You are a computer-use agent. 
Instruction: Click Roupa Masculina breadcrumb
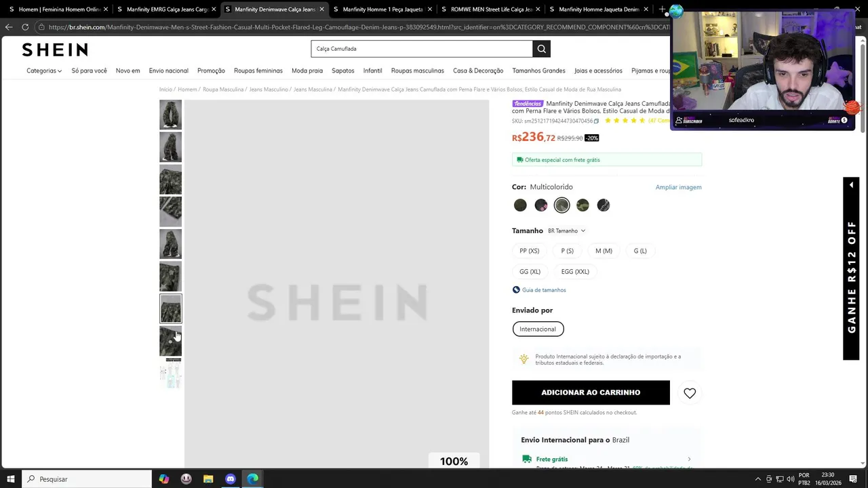pos(223,89)
